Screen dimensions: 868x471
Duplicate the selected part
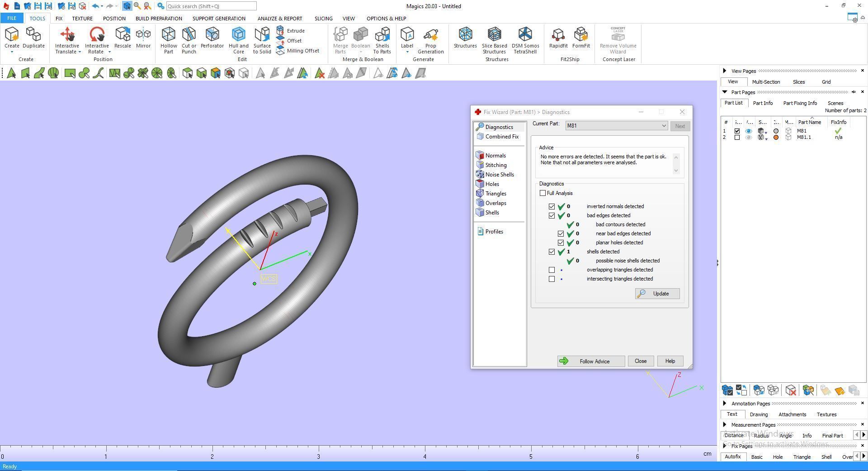33,38
